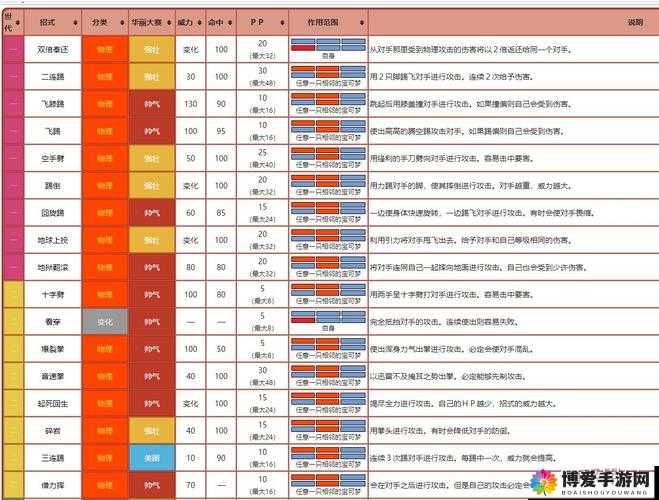659x500 pixels.
Task: Sort by 招式 column arrow
Action: tap(75, 23)
